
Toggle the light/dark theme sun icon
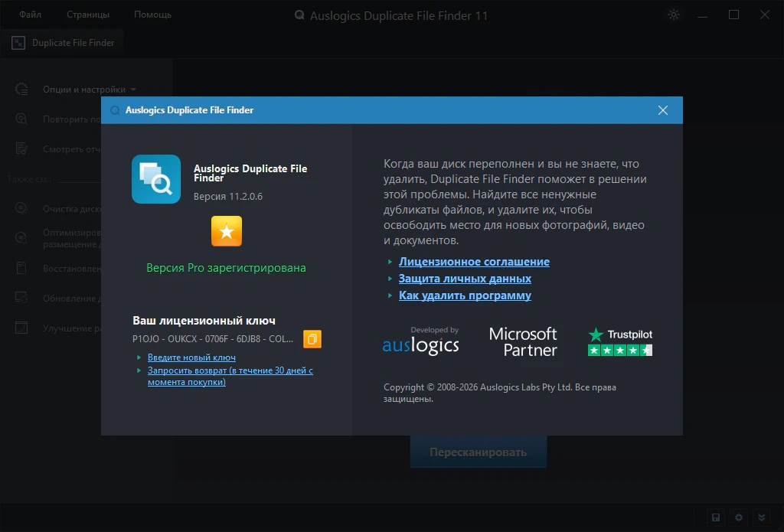674,15
